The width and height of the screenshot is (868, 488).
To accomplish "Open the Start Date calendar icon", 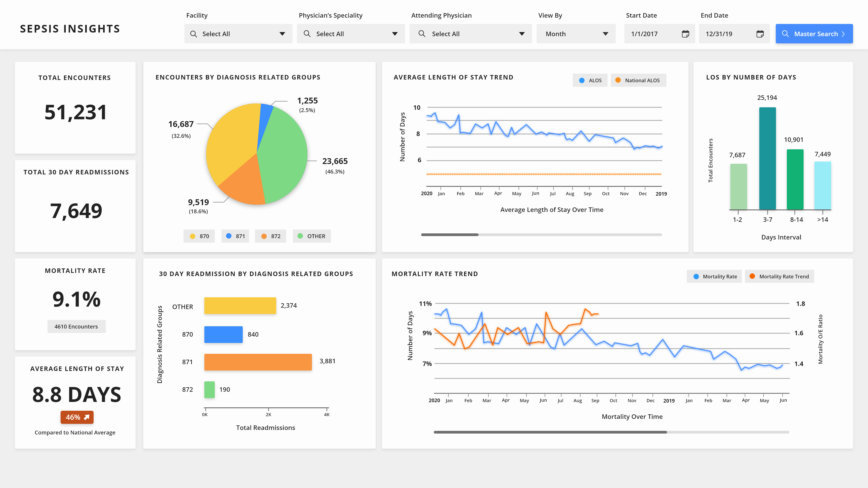I will 685,34.
